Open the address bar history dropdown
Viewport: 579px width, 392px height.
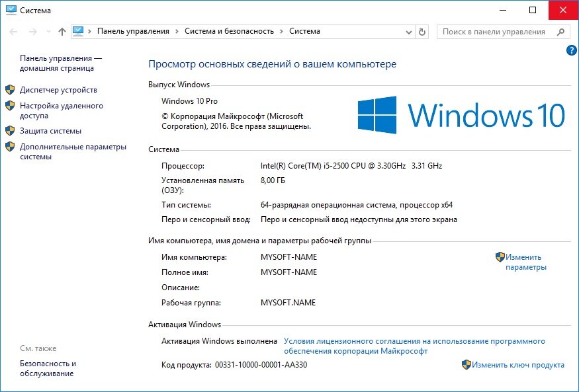click(x=409, y=32)
